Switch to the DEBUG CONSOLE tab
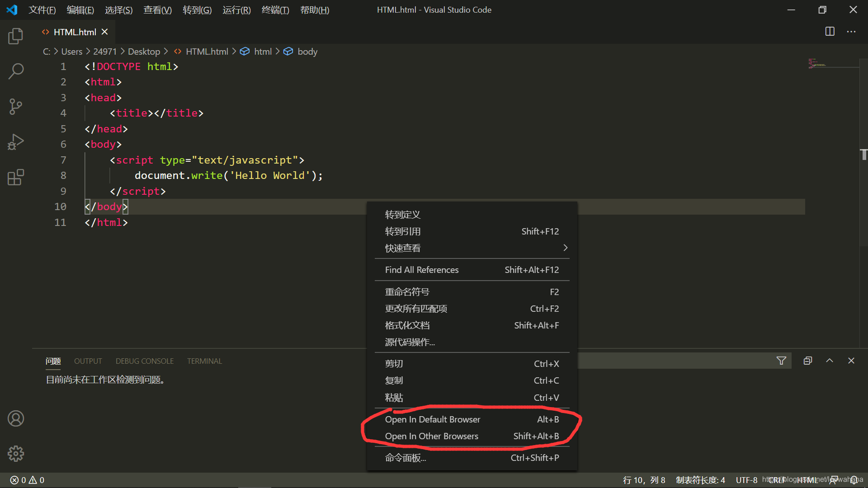The width and height of the screenshot is (868, 488). [x=144, y=361]
